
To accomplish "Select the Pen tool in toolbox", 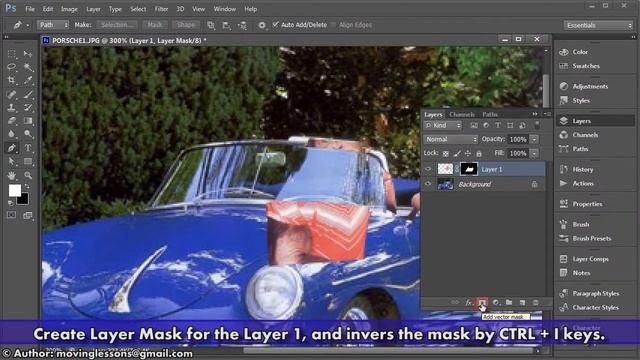I will click(12, 148).
